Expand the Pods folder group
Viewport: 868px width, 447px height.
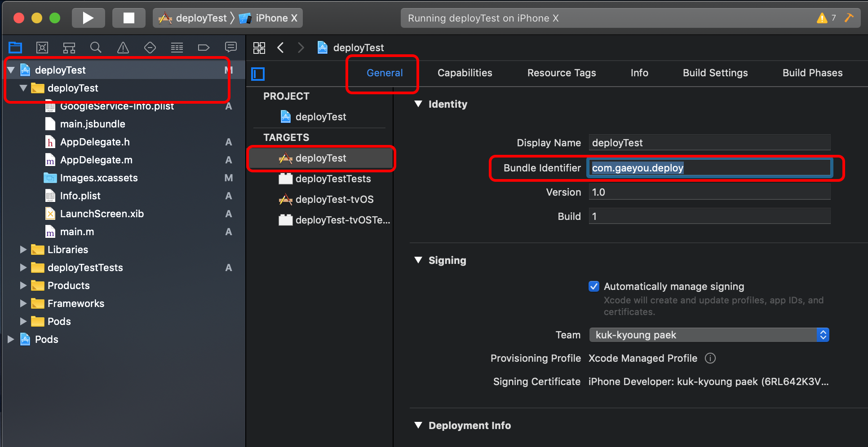(x=23, y=321)
